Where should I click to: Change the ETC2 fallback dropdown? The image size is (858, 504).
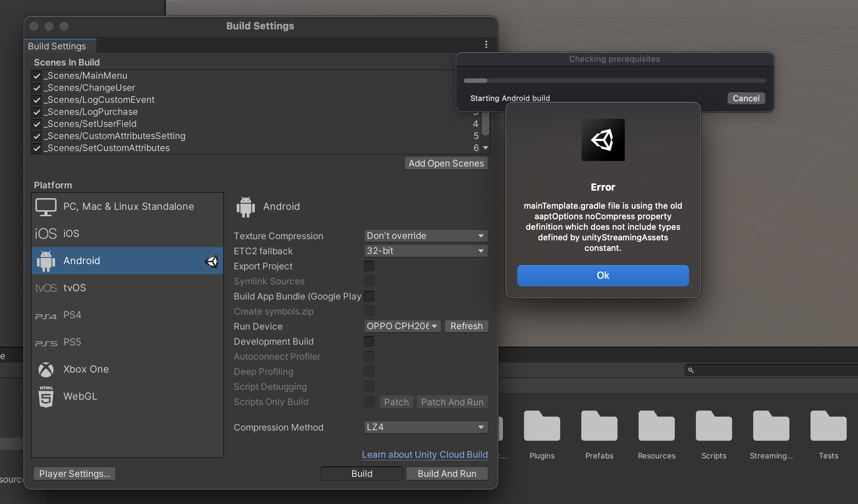pos(425,251)
